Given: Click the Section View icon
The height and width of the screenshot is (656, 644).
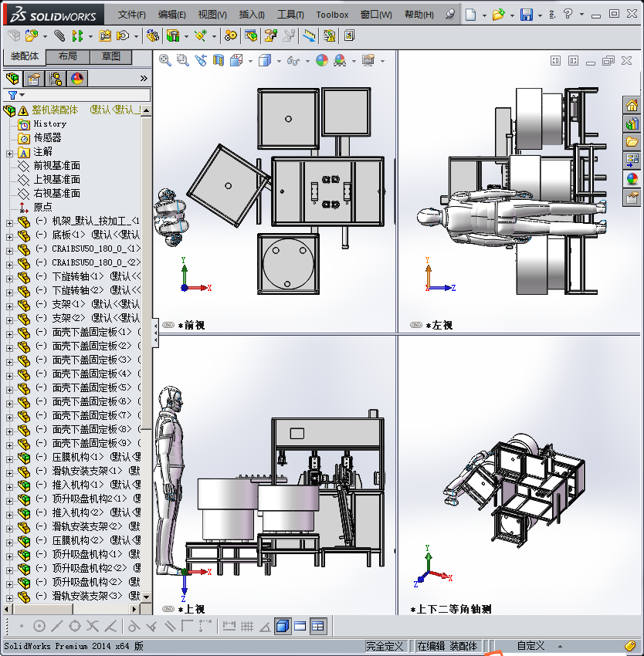Looking at the screenshot, I should tap(219, 61).
